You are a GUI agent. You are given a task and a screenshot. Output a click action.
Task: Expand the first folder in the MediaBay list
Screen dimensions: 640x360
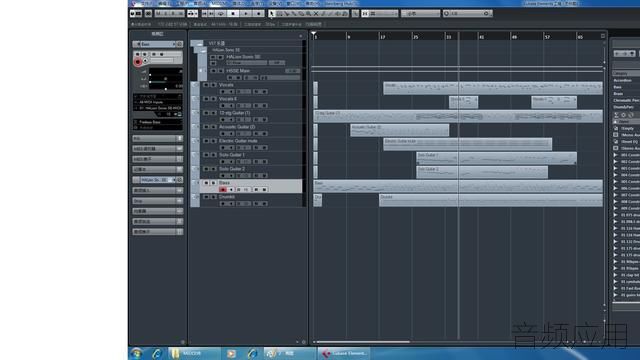pyautogui.click(x=616, y=155)
